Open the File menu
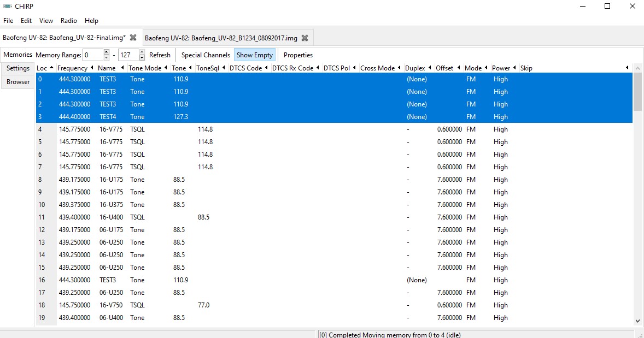This screenshot has height=338, width=644. (x=8, y=21)
